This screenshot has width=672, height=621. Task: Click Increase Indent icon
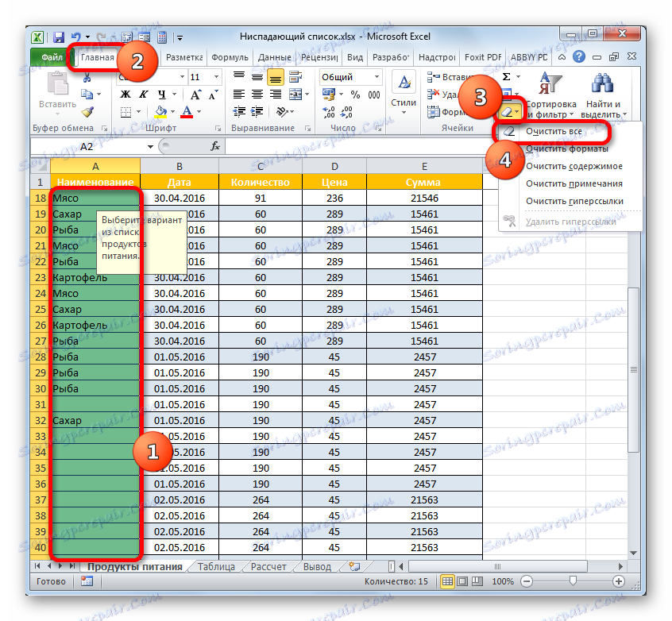[x=257, y=112]
